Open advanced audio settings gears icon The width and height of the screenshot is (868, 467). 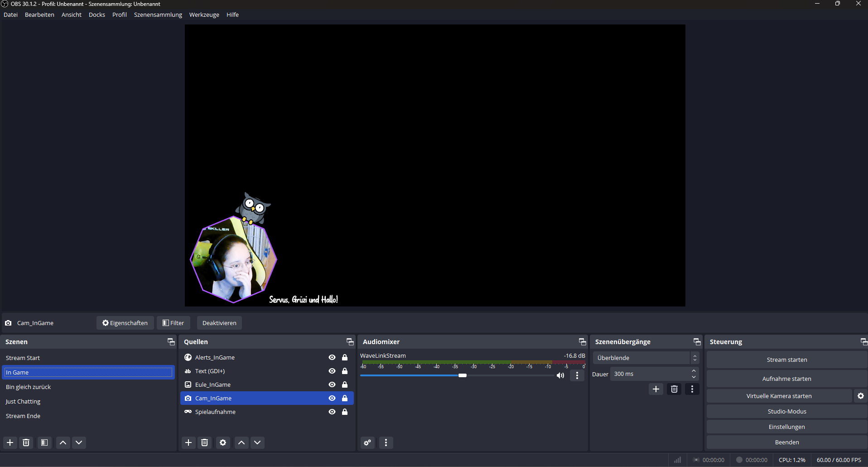pos(367,443)
